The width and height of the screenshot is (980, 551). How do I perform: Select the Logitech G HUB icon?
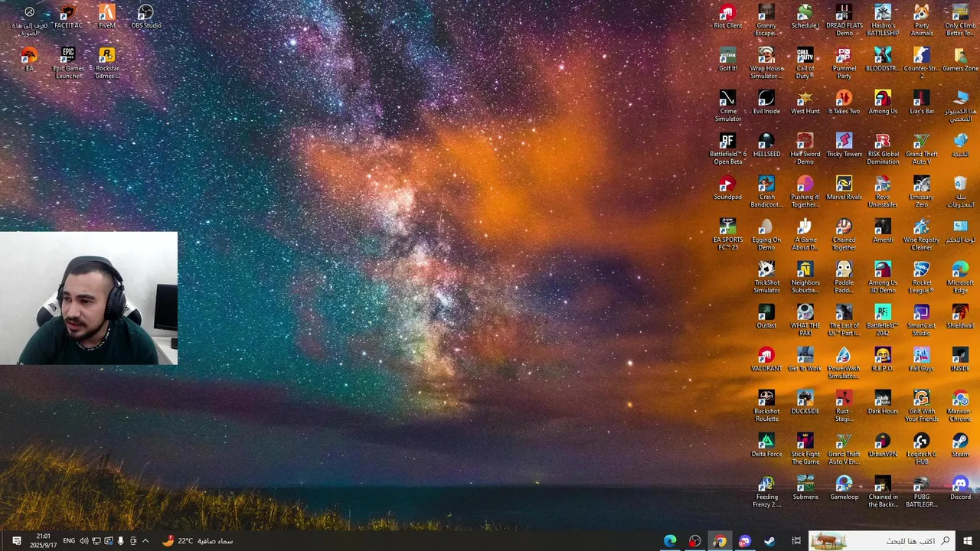click(922, 448)
